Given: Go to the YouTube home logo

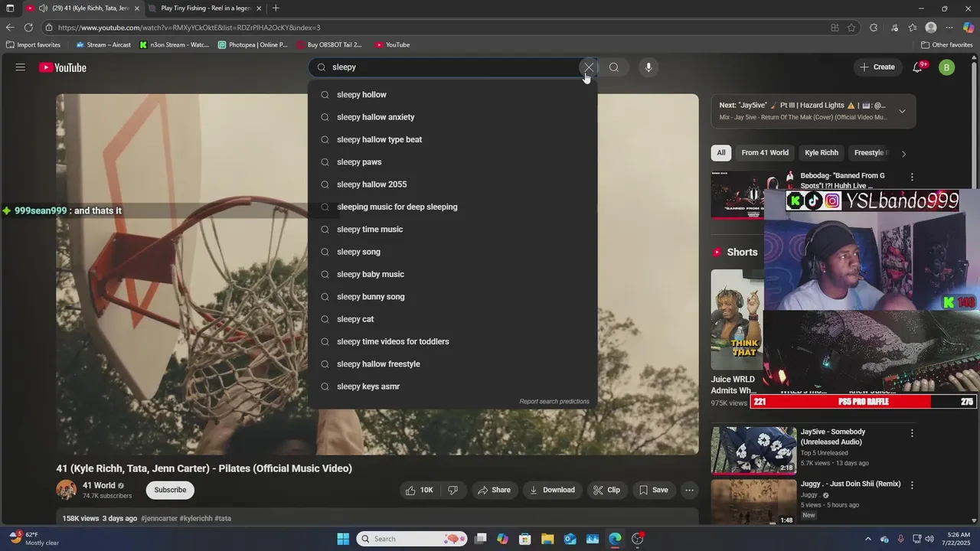Looking at the screenshot, I should (63, 67).
